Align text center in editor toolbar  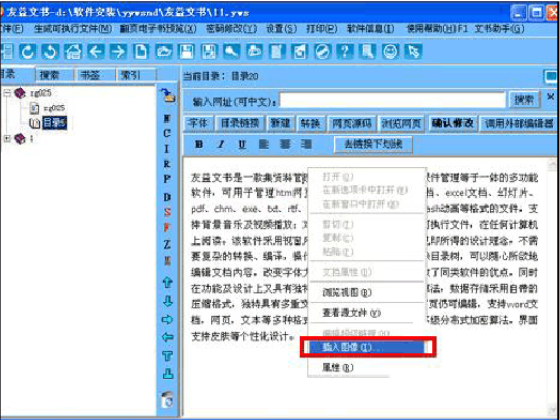pos(285,144)
